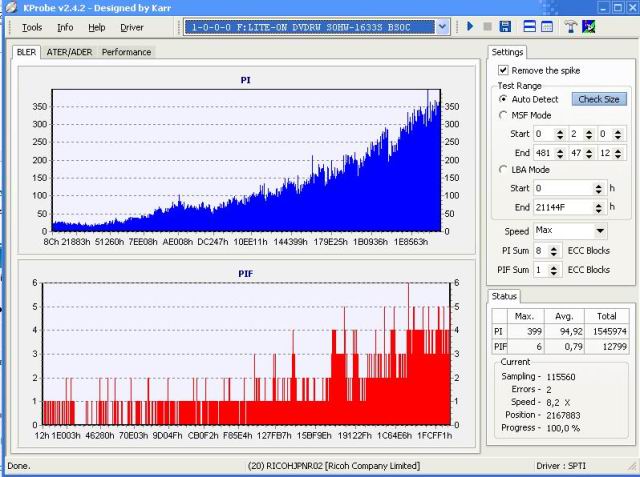The width and height of the screenshot is (640, 477).
Task: Click the Speed reading 8,2 X
Action: [x=558, y=402]
